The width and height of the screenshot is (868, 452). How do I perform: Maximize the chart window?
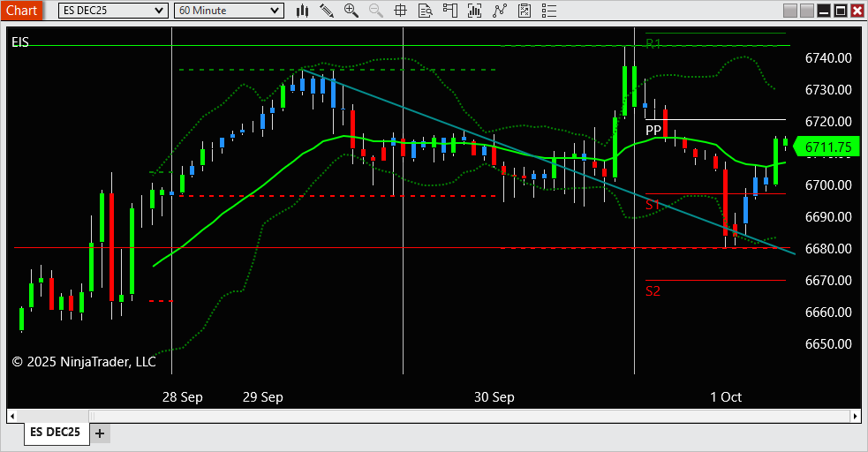[x=841, y=11]
